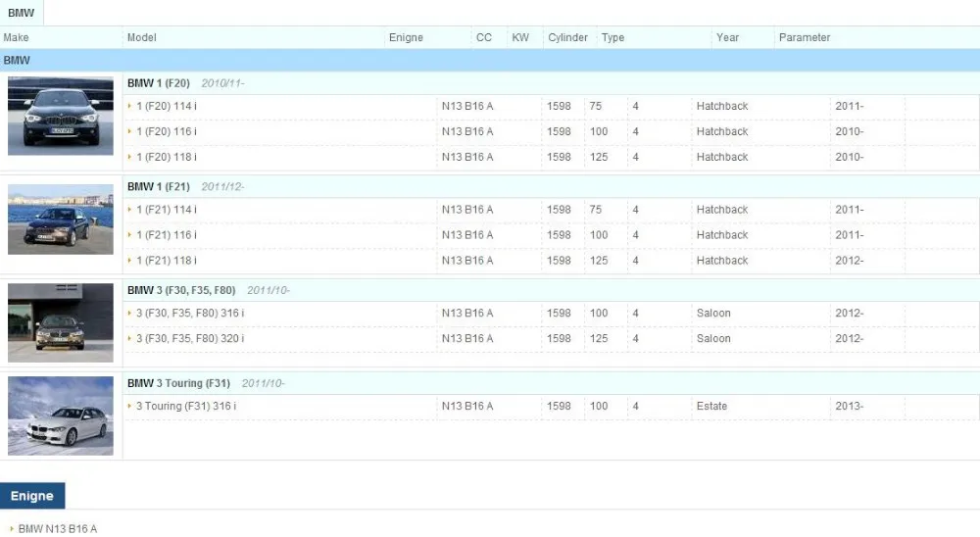Select KW value 75 in 1 (F20) 114 i row
Viewport: 980px width, 537px height.
596,106
